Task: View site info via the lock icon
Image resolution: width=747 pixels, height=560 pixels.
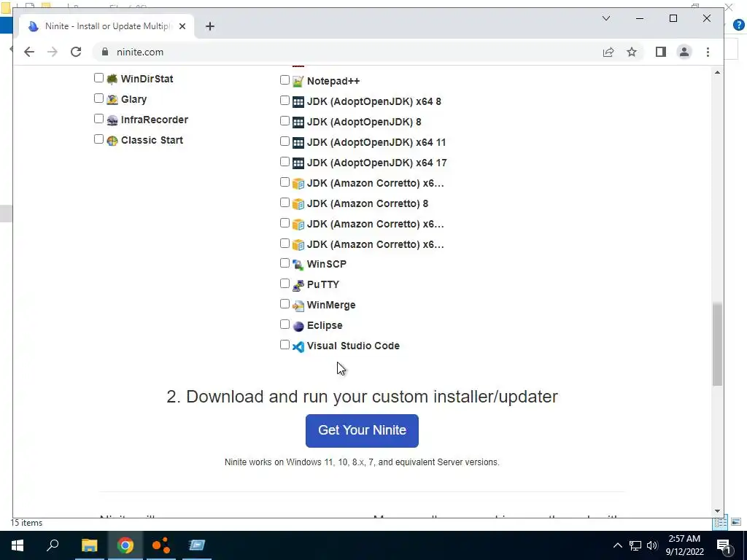Action: coord(105,52)
